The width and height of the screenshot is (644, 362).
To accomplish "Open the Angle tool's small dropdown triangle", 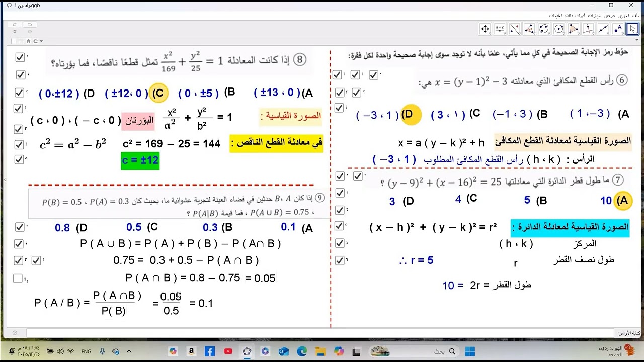I will click(x=534, y=34).
